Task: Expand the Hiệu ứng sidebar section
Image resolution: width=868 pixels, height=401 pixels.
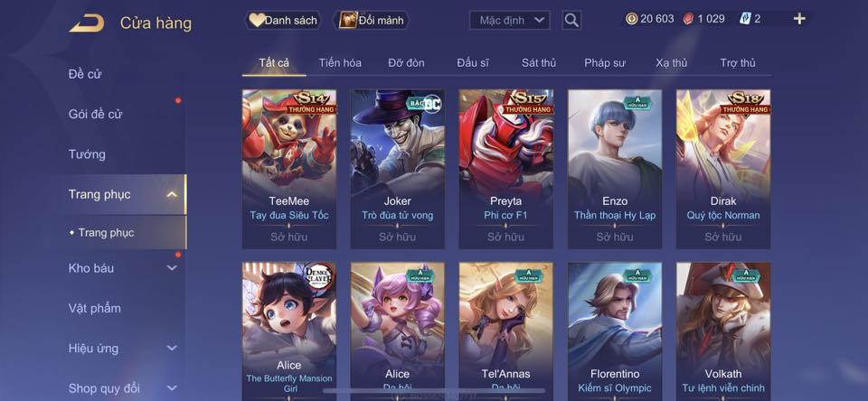Action: coord(172,349)
